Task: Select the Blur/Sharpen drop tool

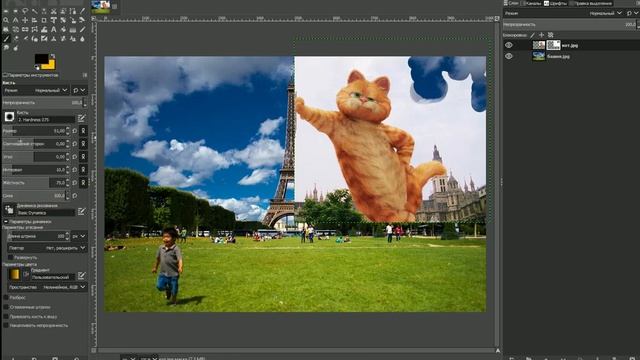Action: pos(82,38)
